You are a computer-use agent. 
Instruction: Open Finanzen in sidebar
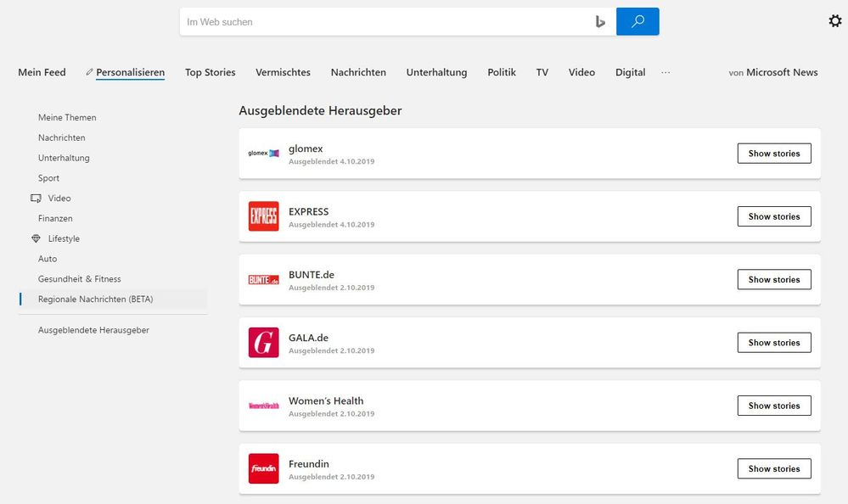(x=55, y=218)
